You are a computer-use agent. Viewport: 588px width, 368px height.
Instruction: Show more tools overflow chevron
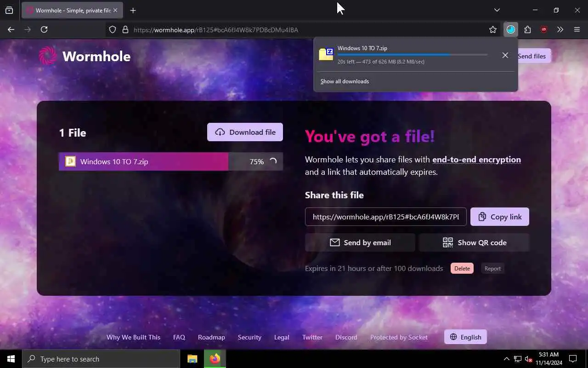tap(560, 29)
